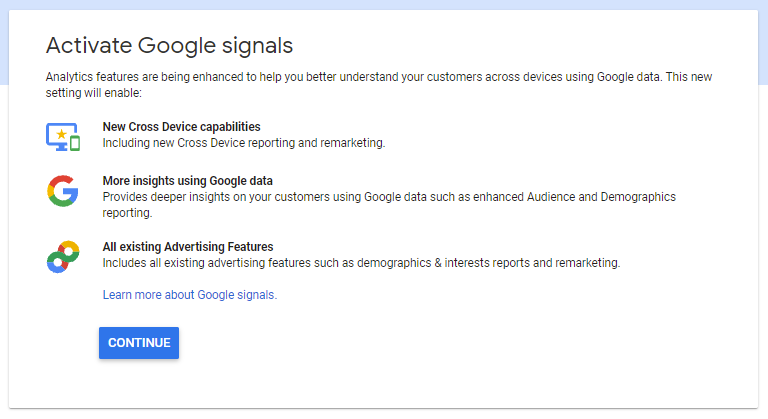Click the Google G logo icon
The width and height of the screenshot is (768, 419).
pos(62,190)
